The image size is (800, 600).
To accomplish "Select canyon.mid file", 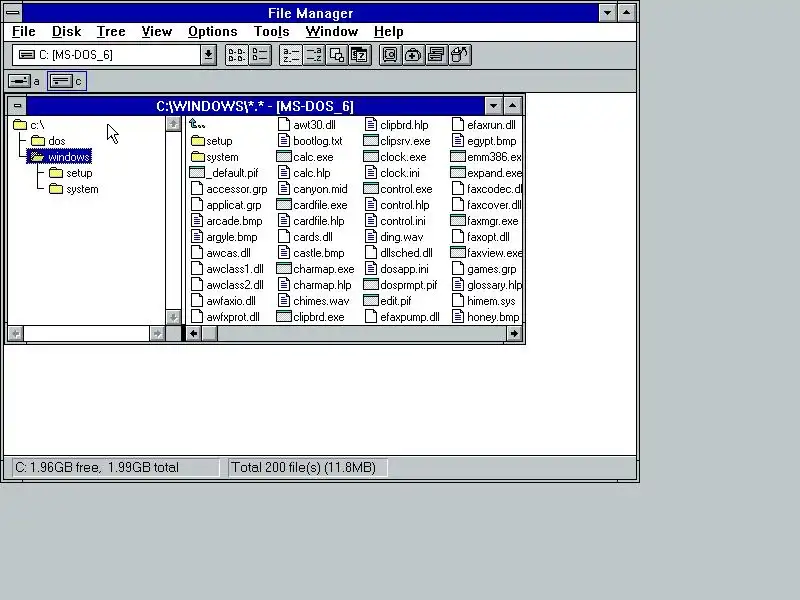I will pos(313,189).
